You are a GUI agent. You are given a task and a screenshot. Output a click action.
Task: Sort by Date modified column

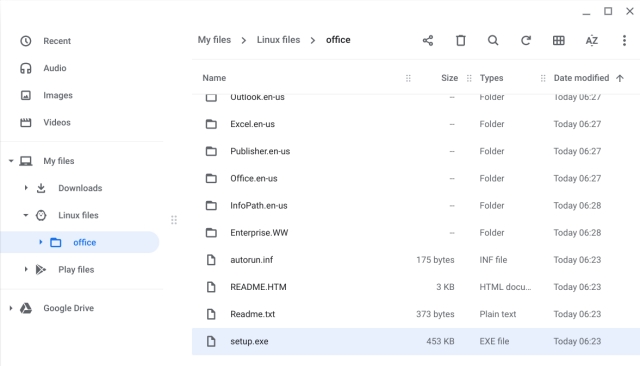tap(581, 78)
